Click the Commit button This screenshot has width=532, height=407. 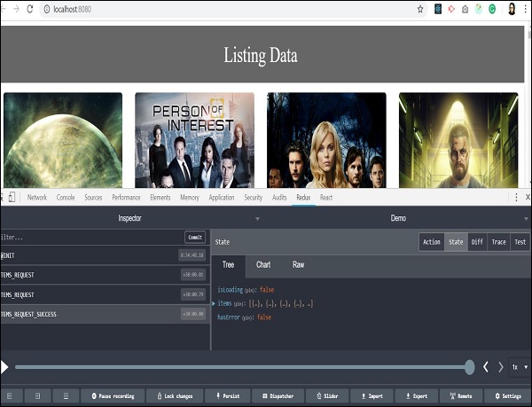click(x=195, y=237)
